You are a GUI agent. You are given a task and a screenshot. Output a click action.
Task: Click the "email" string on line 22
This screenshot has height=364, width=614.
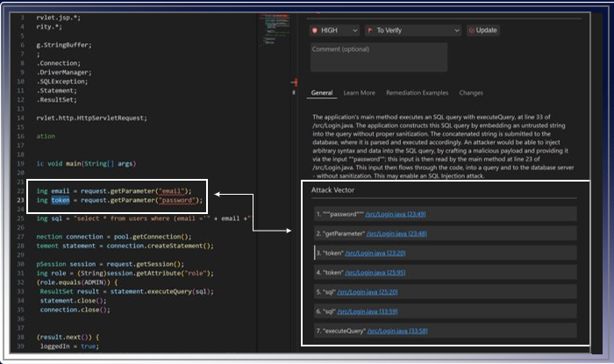click(171, 191)
